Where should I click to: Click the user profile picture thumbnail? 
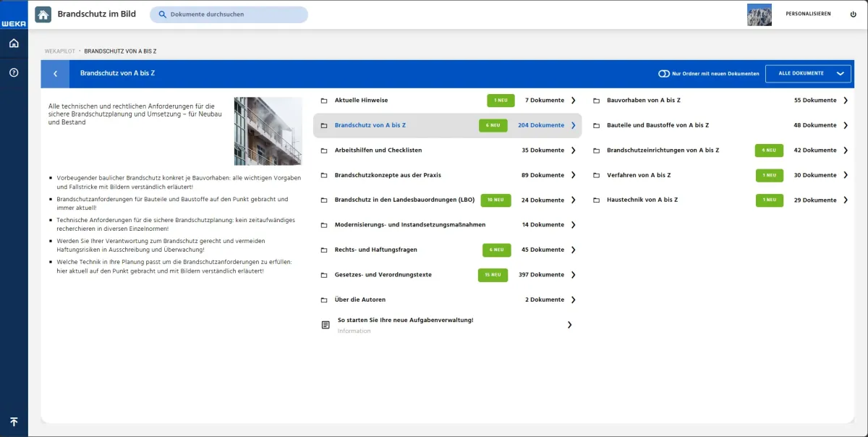759,14
